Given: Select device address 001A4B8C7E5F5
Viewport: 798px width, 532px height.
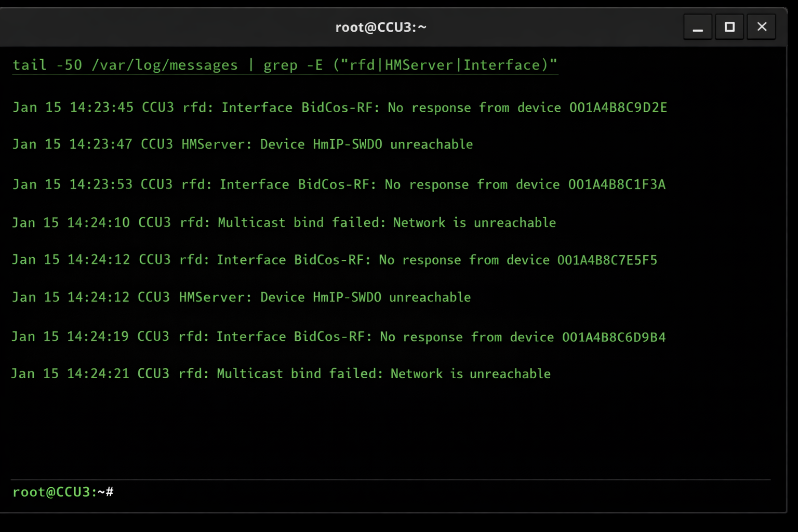Looking at the screenshot, I should [607, 260].
